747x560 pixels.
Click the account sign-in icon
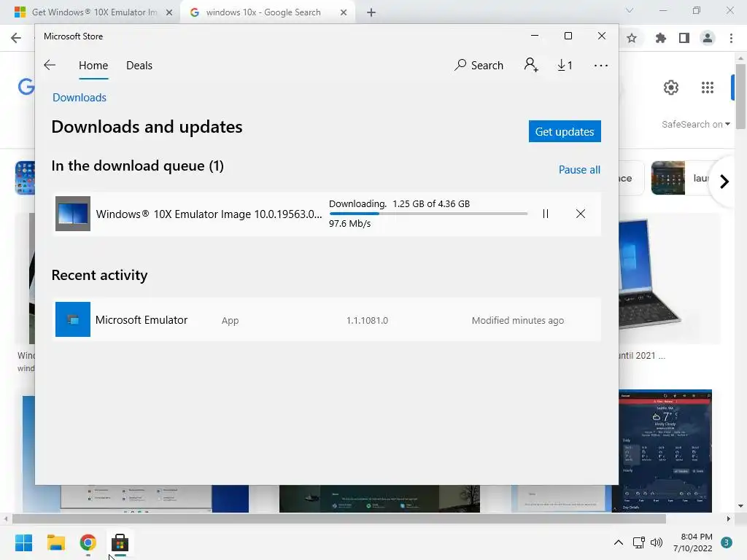(531, 65)
